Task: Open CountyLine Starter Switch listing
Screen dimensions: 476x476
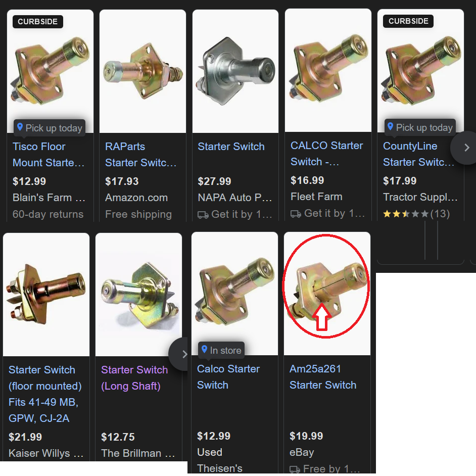Action: click(x=419, y=154)
